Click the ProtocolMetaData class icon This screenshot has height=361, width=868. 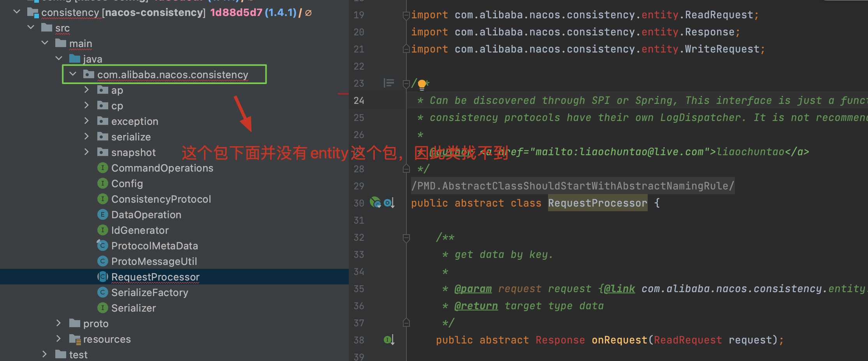pyautogui.click(x=102, y=245)
